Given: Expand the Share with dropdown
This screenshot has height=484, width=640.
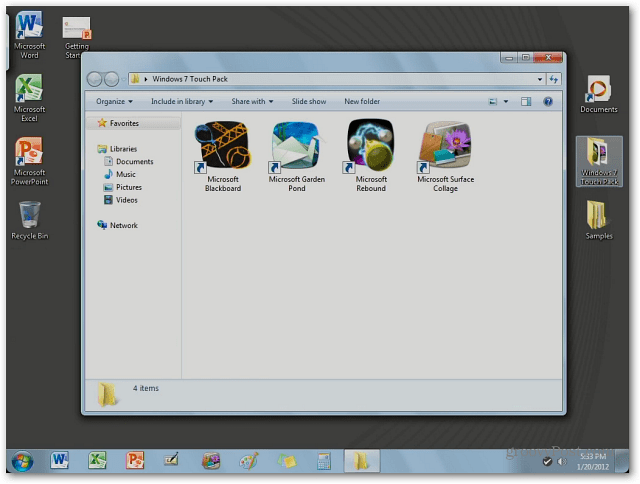Looking at the screenshot, I should pyautogui.click(x=252, y=102).
